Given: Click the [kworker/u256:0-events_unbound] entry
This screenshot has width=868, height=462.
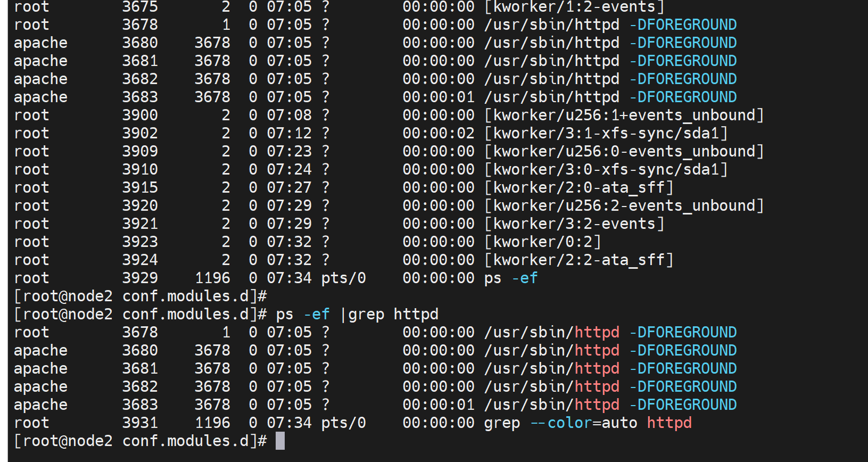Looking at the screenshot, I should coord(624,152).
